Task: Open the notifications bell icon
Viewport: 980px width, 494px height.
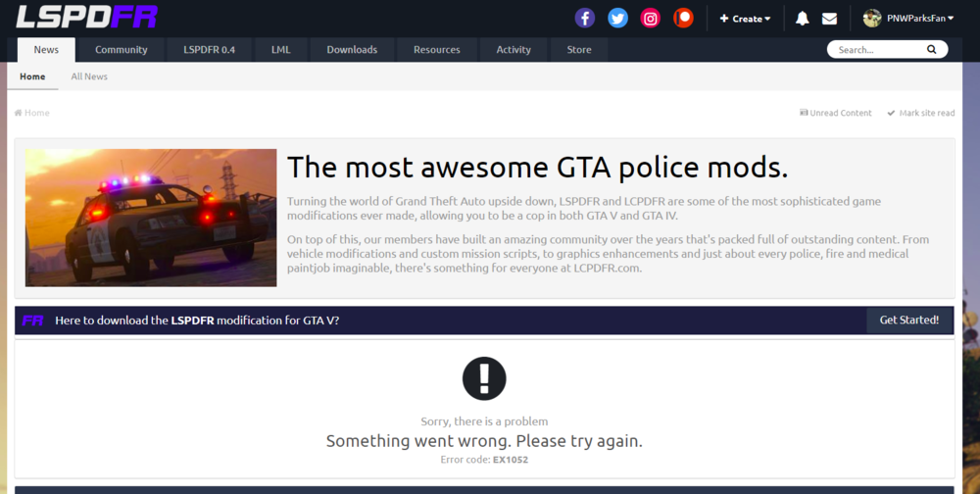Action: [x=802, y=19]
